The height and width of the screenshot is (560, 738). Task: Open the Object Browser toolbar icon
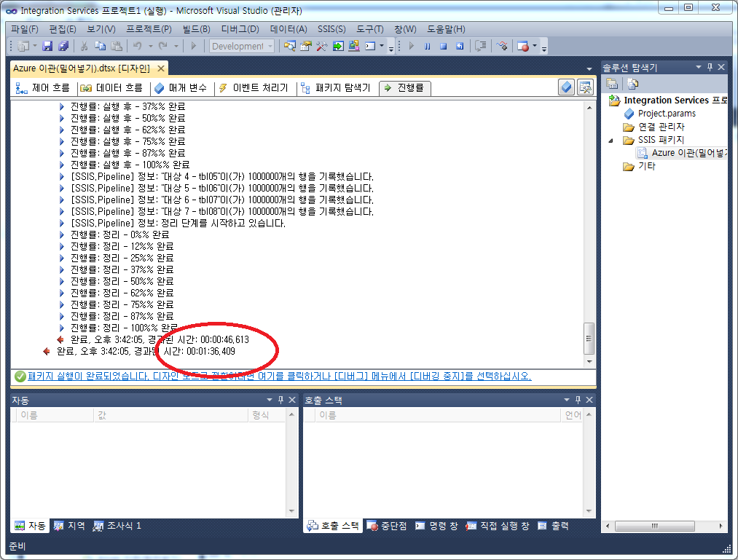354,46
